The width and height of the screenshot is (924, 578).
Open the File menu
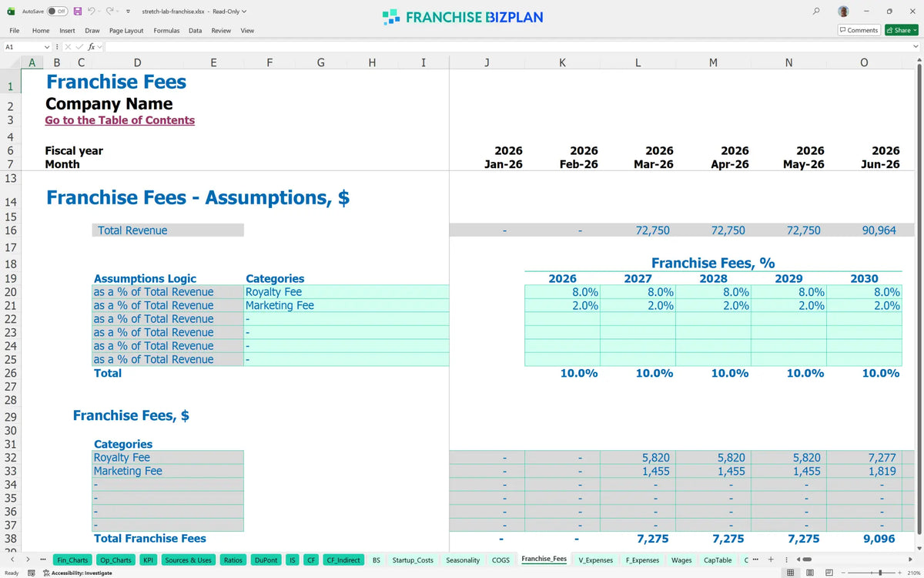(14, 31)
